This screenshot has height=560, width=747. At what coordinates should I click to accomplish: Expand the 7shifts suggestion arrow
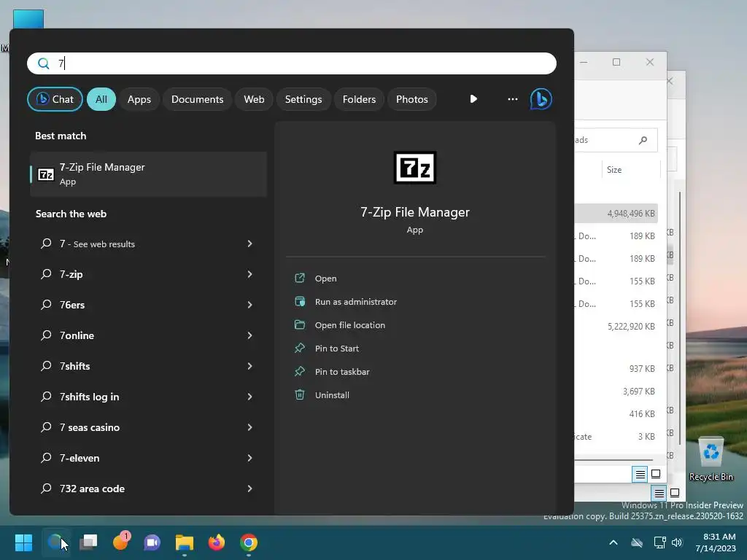pos(249,366)
